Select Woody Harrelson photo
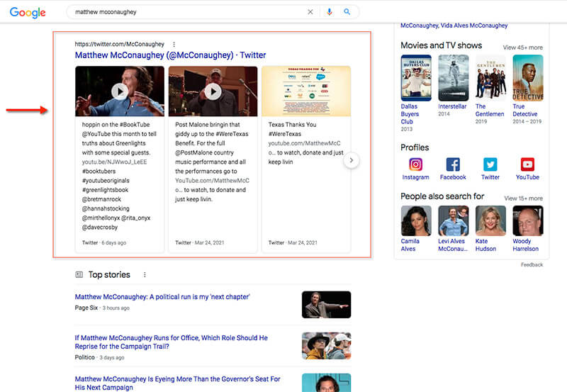 coord(527,220)
